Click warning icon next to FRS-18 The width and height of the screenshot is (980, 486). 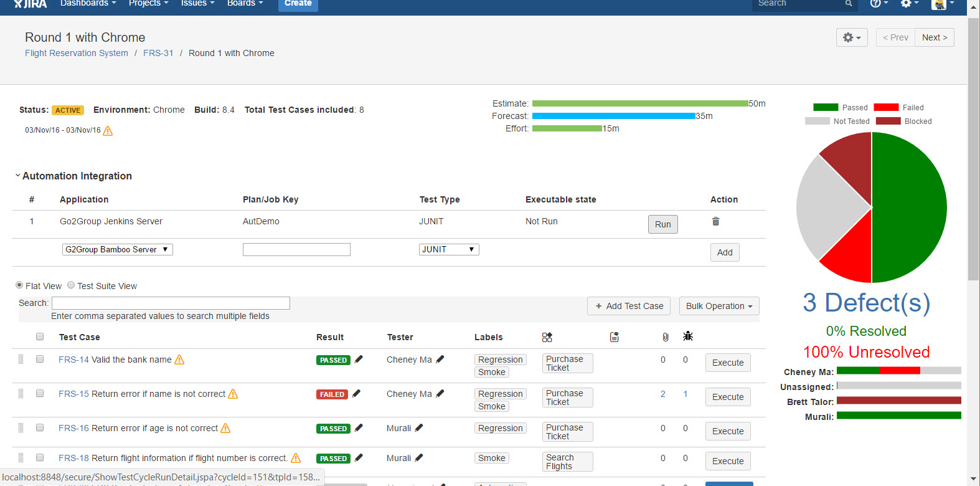pyautogui.click(x=296, y=458)
